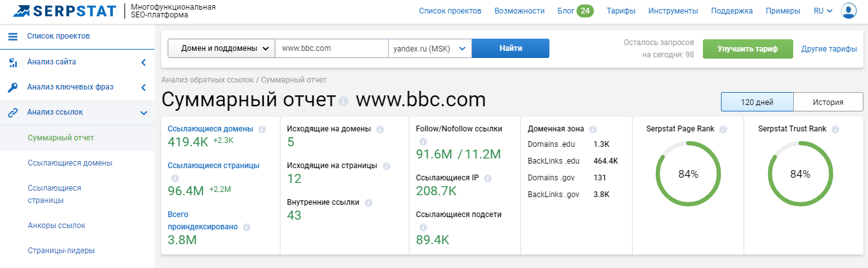868x268 pixels.
Task: Click the 91.6M / 11.2M follow-nofollow value
Action: 459,154
